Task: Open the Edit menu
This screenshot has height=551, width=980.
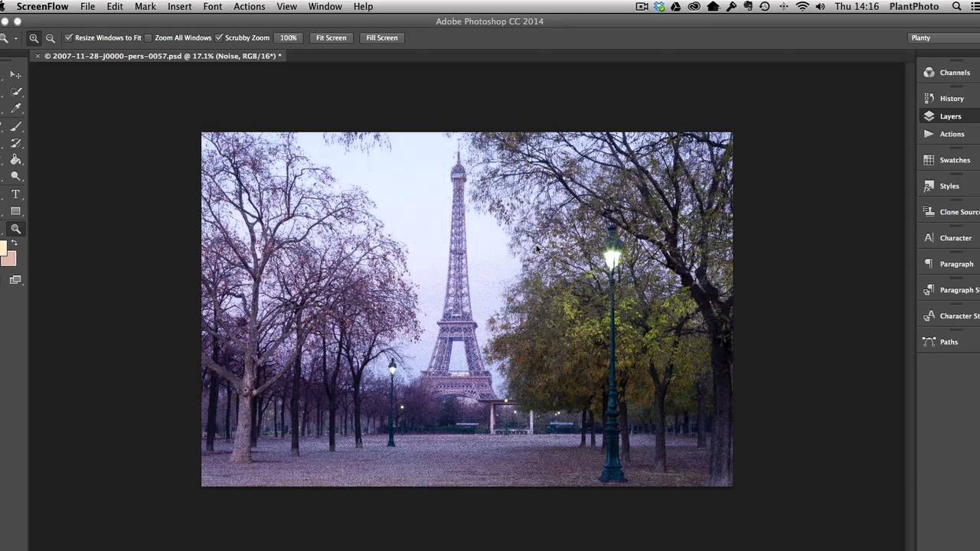Action: pos(115,6)
